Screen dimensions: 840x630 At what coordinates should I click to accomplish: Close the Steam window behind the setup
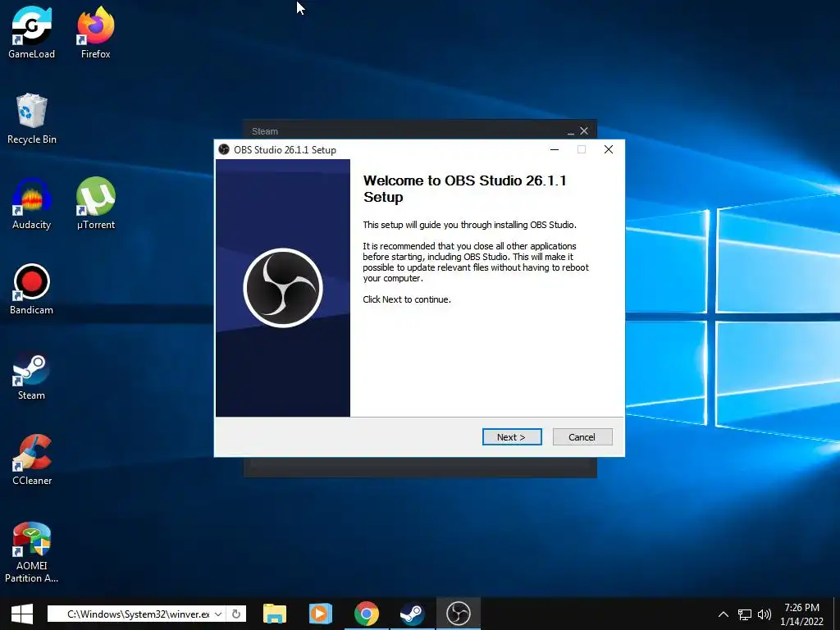tap(584, 131)
